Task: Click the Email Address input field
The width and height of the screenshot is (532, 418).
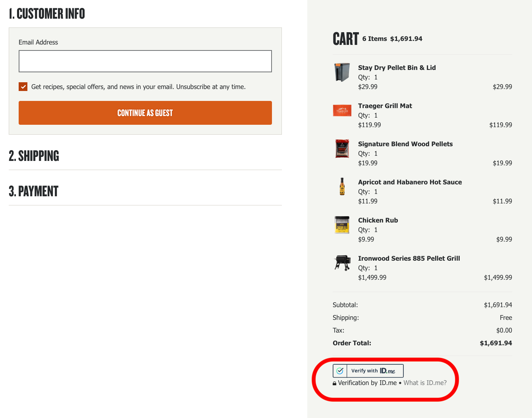Action: point(145,61)
